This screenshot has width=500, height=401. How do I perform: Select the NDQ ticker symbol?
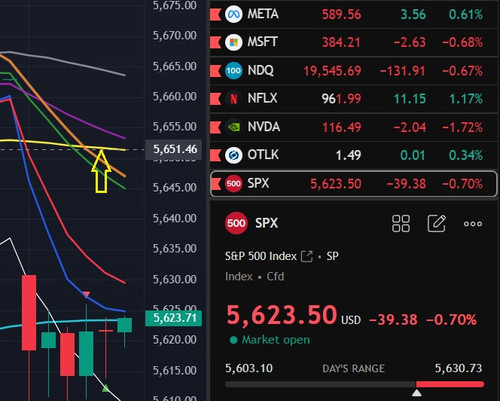(x=260, y=70)
